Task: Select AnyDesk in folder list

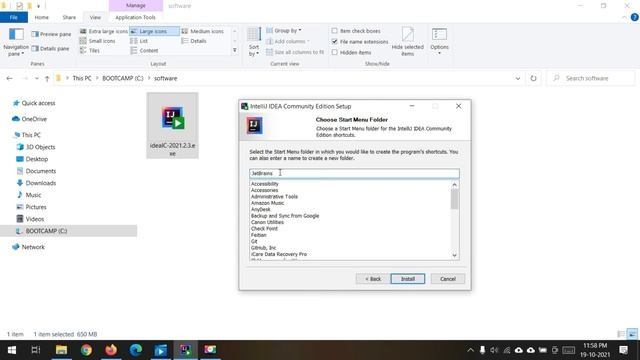Action: point(260,209)
